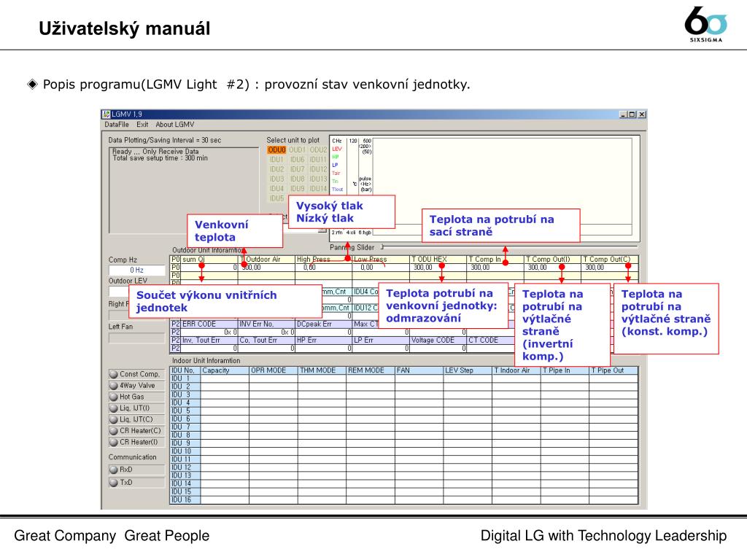Click the THM MODE column header
Screen dimensions: 747x560
click(322, 370)
